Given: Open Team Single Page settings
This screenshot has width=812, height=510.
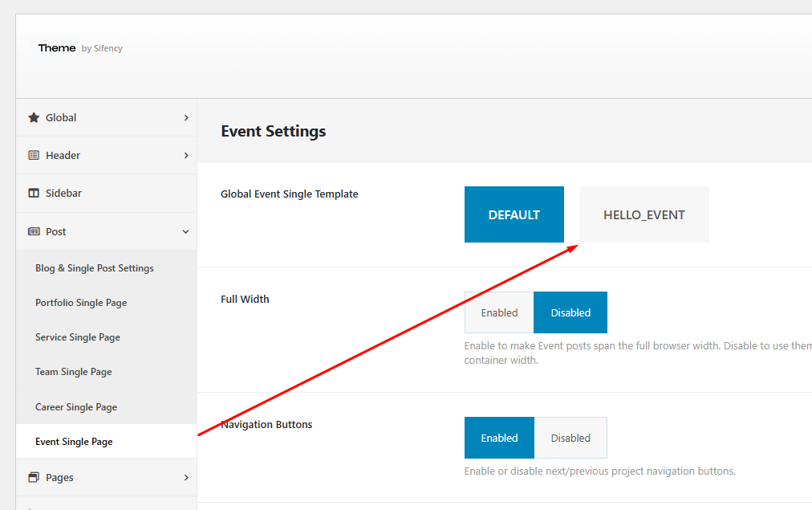Looking at the screenshot, I should 74,372.
